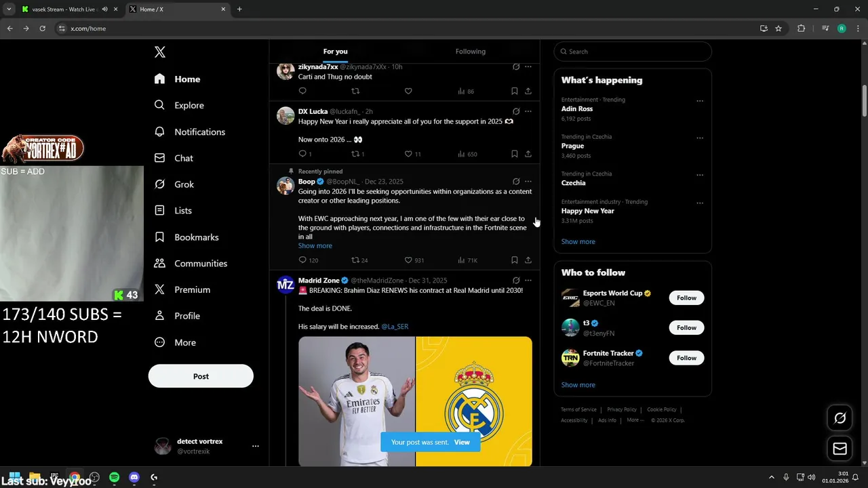Bookmark this page with star icon

coord(778,28)
